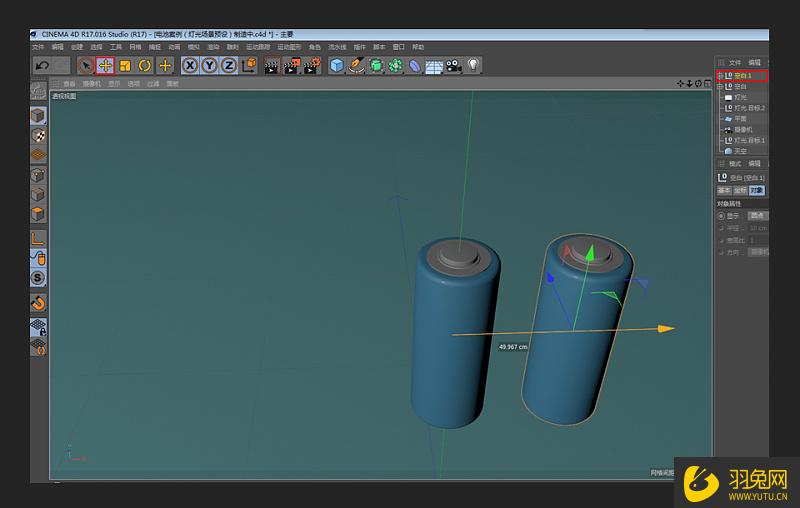Open the 摄像机 viewport menu
The image size is (800, 508).
coord(91,84)
